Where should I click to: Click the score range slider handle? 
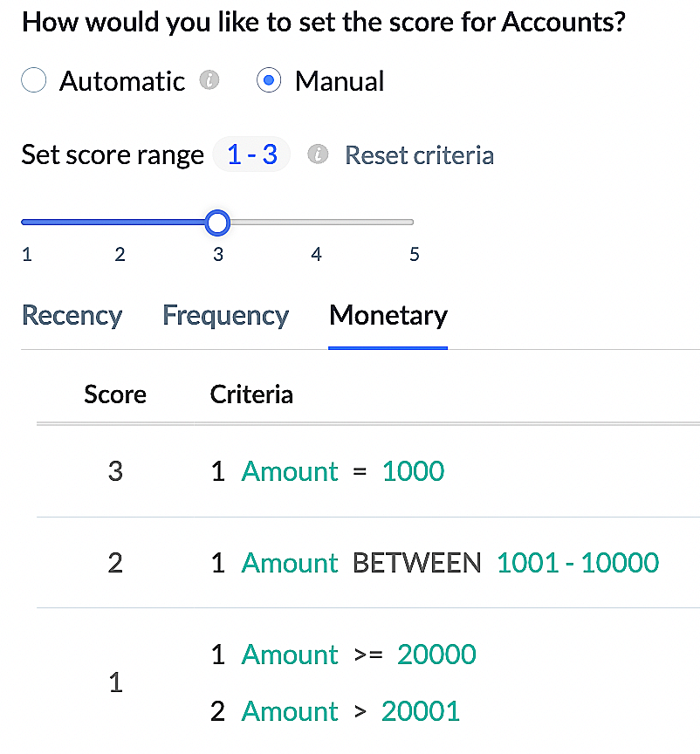pos(218,223)
